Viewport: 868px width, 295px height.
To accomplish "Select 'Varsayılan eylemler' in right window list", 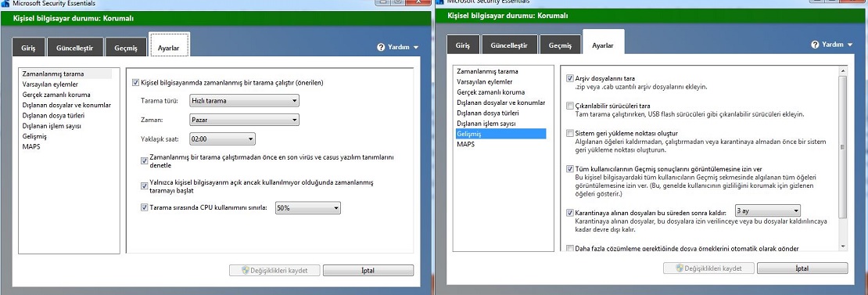I will (484, 82).
